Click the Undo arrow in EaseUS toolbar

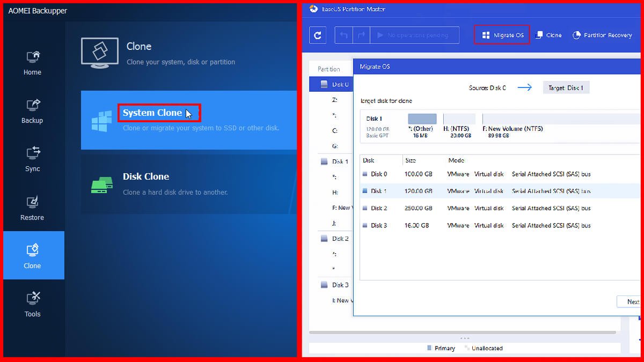(x=345, y=34)
